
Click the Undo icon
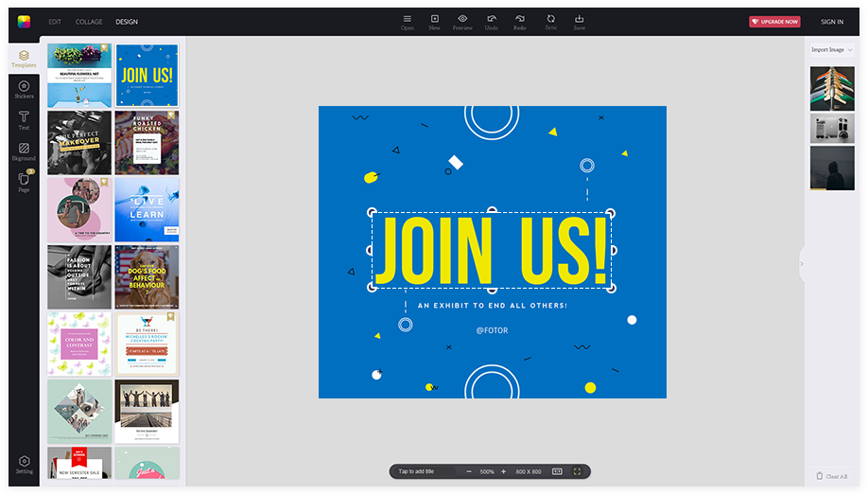(491, 21)
